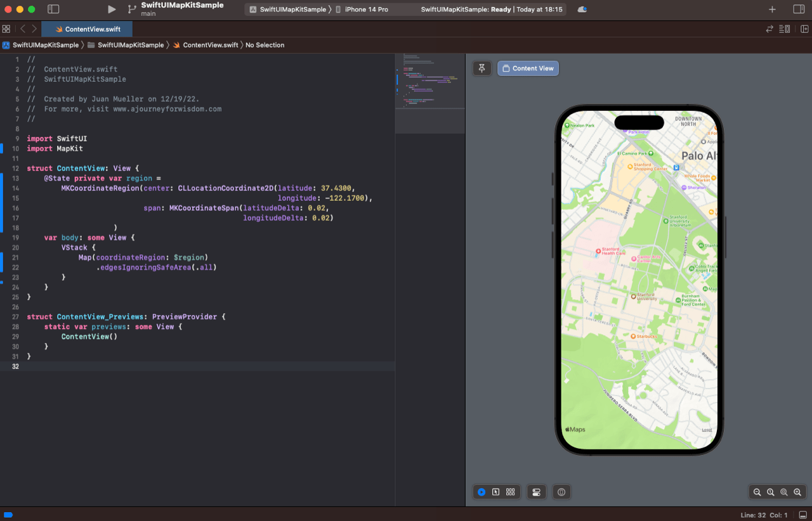The image size is (812, 521).
Task: Open canvas device settings
Action: (x=536, y=492)
